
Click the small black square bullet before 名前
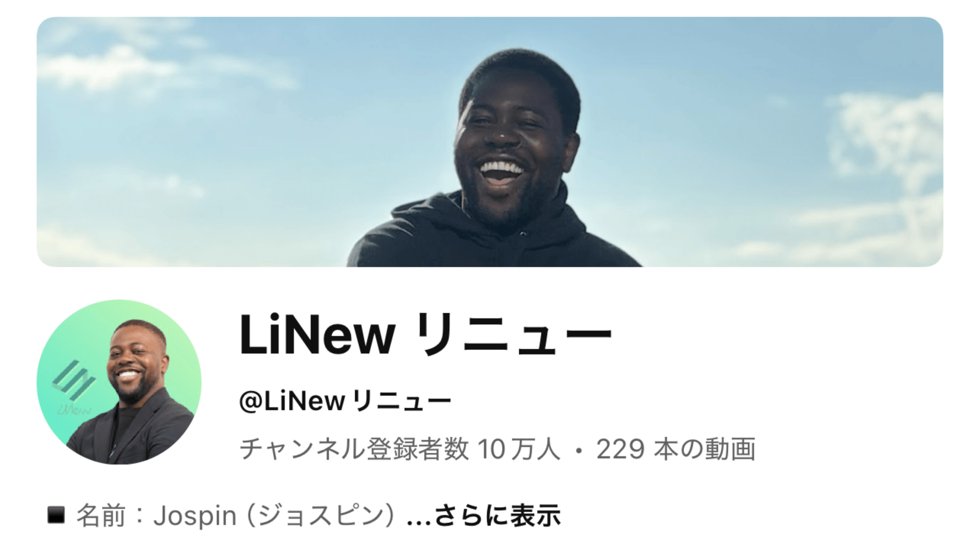coord(56,515)
